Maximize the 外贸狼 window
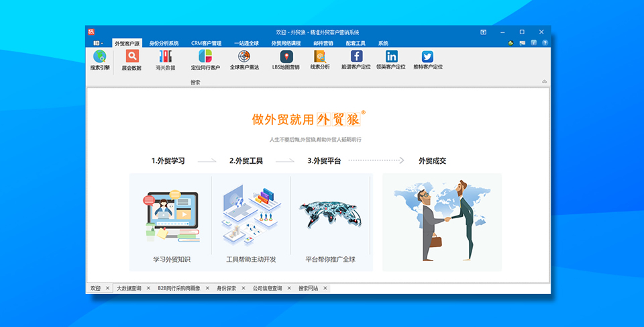 click(522, 32)
